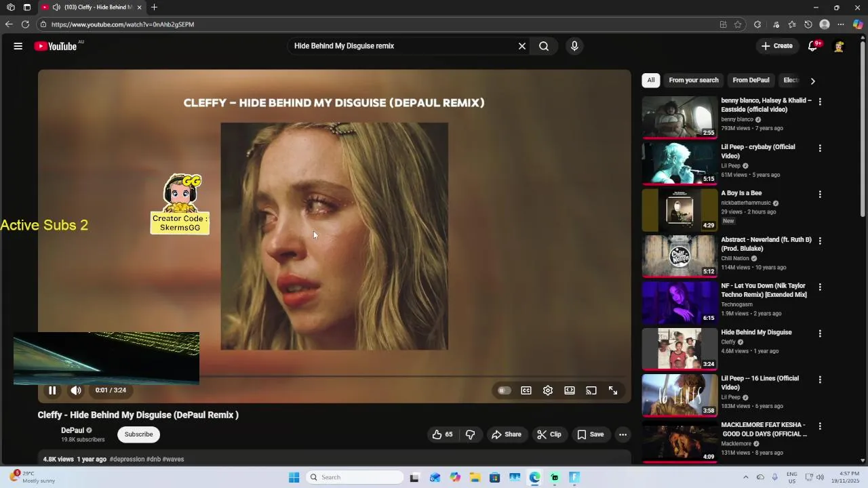Open the notifications bell
868x488 pixels.
point(812,46)
